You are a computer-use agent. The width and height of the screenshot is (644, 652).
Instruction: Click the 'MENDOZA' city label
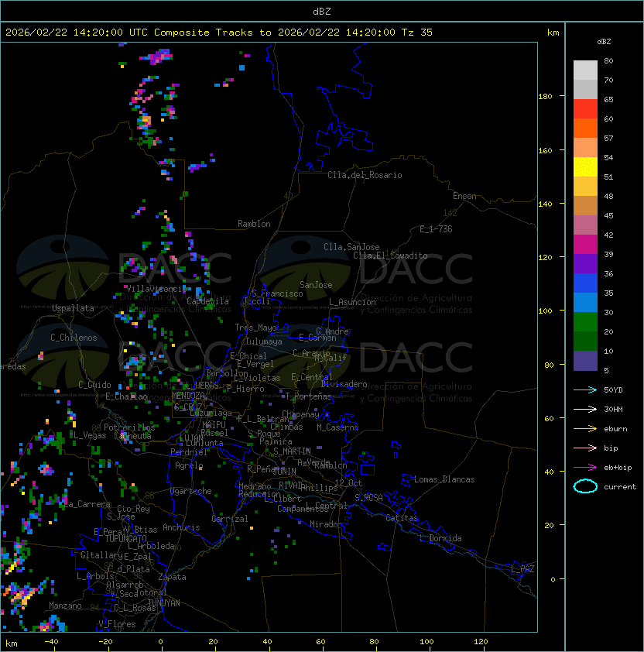pyautogui.click(x=188, y=396)
